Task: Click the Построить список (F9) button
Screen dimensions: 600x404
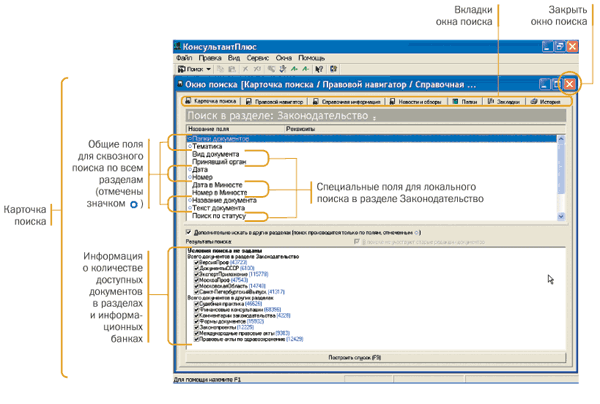Action: click(376, 357)
